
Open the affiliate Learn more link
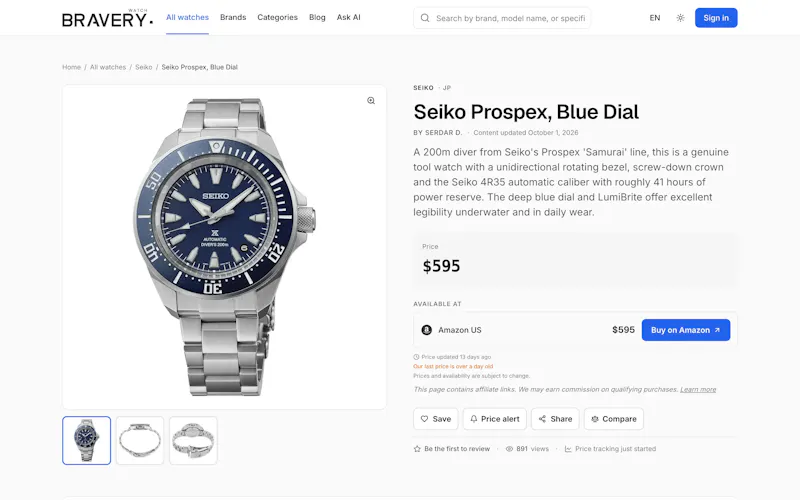pyautogui.click(x=698, y=389)
